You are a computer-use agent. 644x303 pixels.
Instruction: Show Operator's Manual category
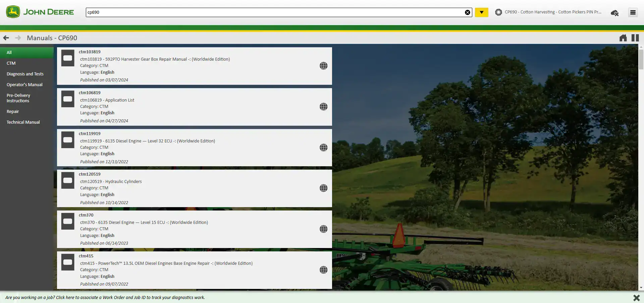tap(27, 84)
